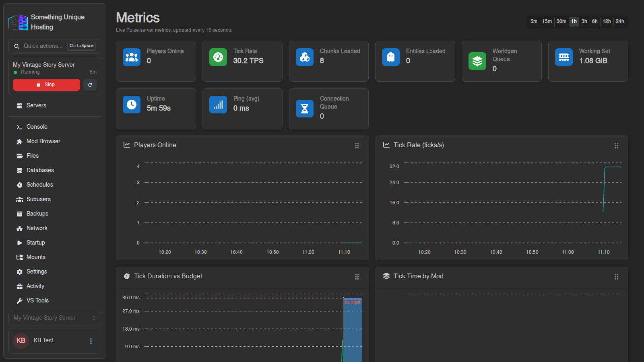Click the Players Online card icon
Viewport: 644px width, 362px height.
pos(132,57)
